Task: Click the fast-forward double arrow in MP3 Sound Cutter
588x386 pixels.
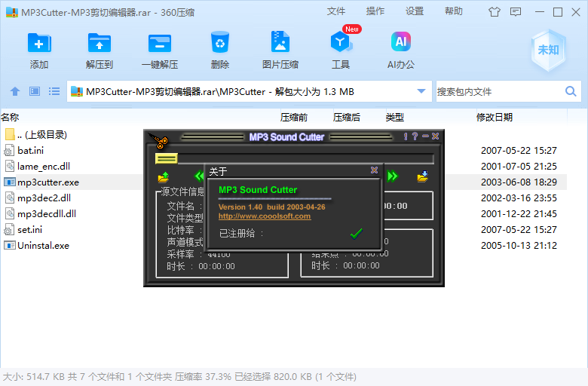Action: coord(392,176)
